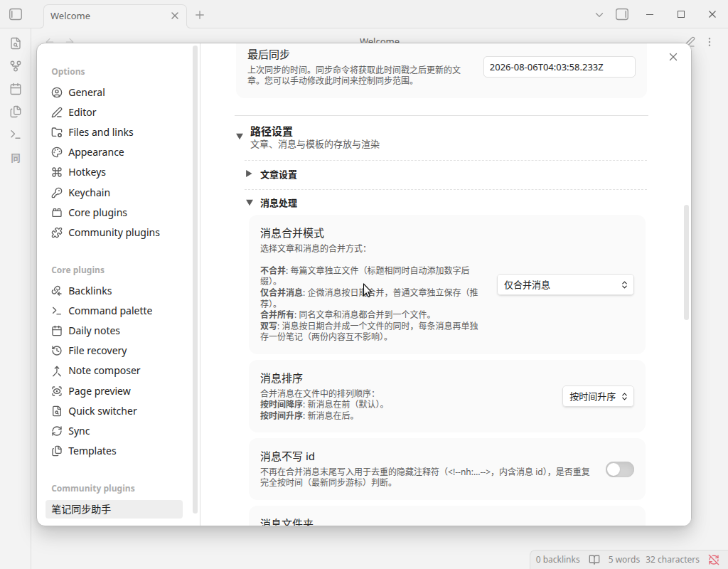This screenshot has width=728, height=569.
Task: Open Editor settings
Action: click(114, 112)
